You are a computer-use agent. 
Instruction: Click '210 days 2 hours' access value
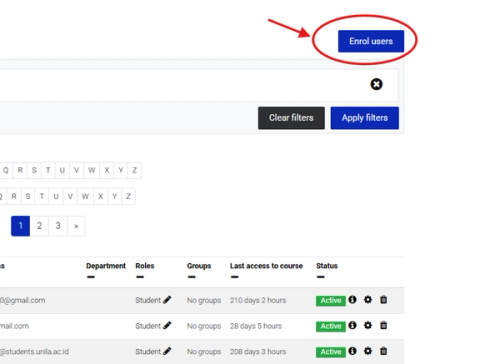coord(258,301)
